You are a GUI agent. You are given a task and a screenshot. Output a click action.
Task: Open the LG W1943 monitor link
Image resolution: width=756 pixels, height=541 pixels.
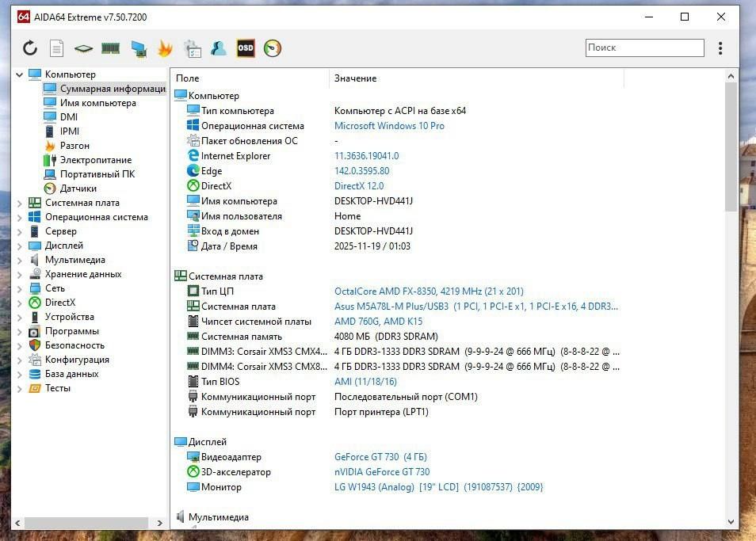point(439,487)
